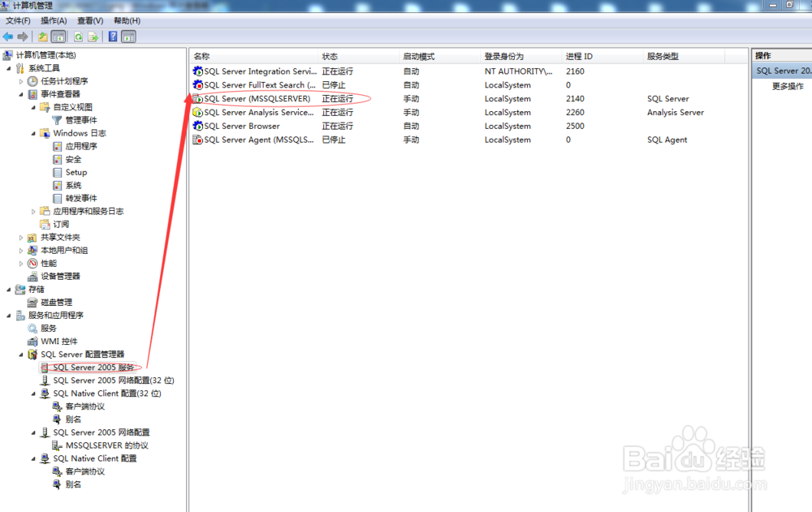Collapse the 存储 tree node

[x=8, y=290]
